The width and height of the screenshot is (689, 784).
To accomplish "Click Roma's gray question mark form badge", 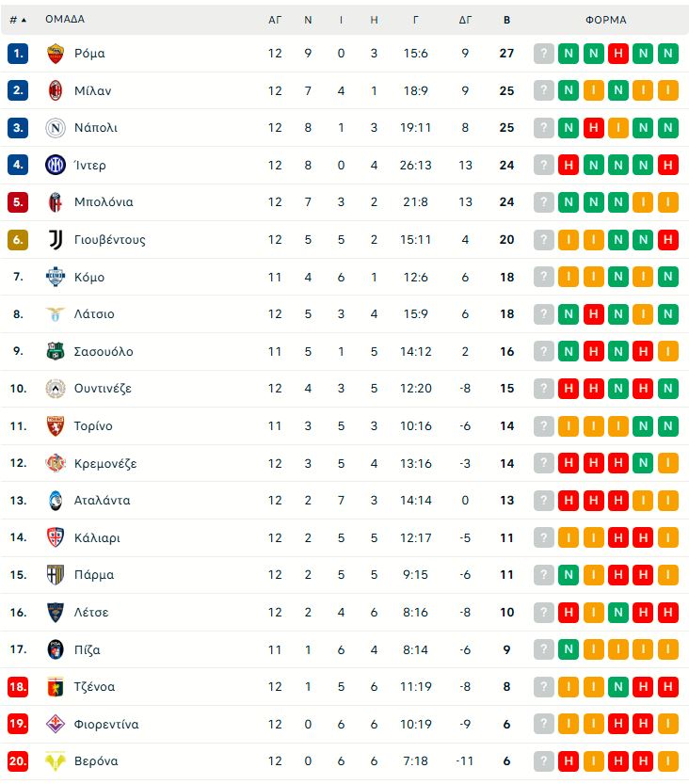I will pos(543,54).
